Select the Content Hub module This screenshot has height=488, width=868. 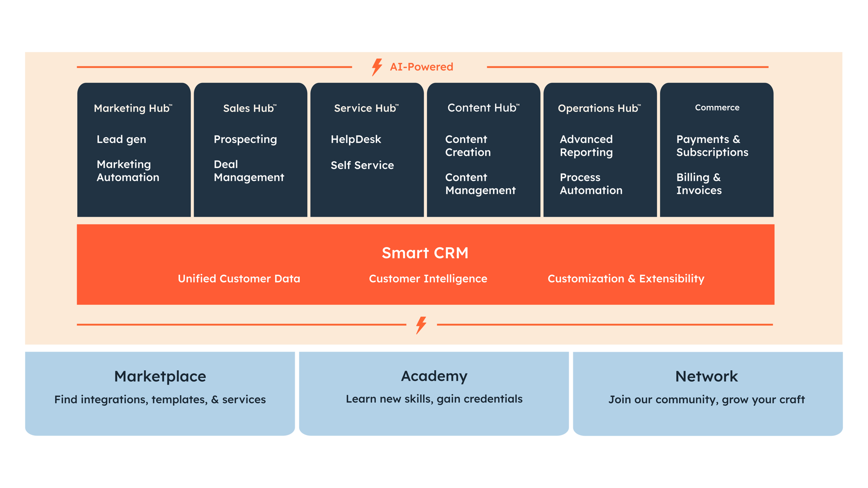477,137
